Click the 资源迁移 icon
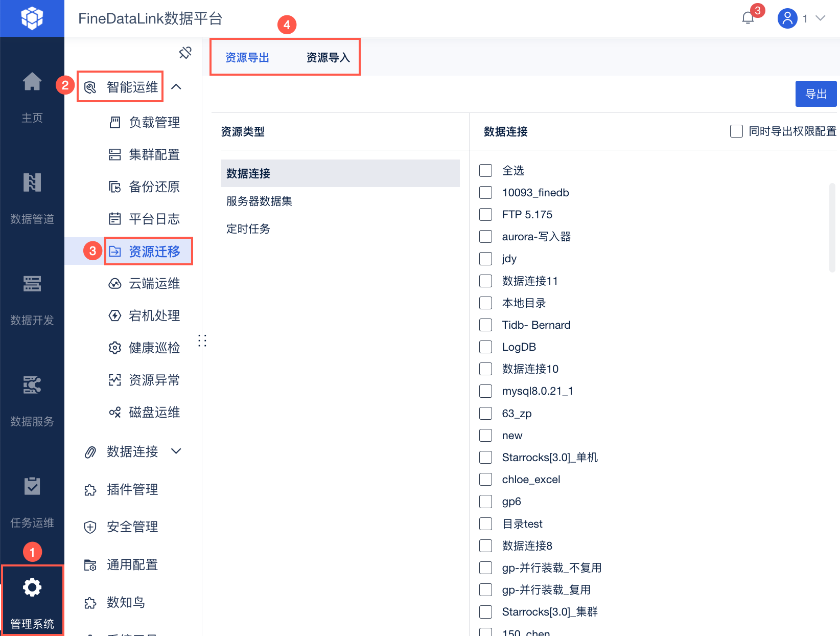The image size is (840, 636). [115, 251]
